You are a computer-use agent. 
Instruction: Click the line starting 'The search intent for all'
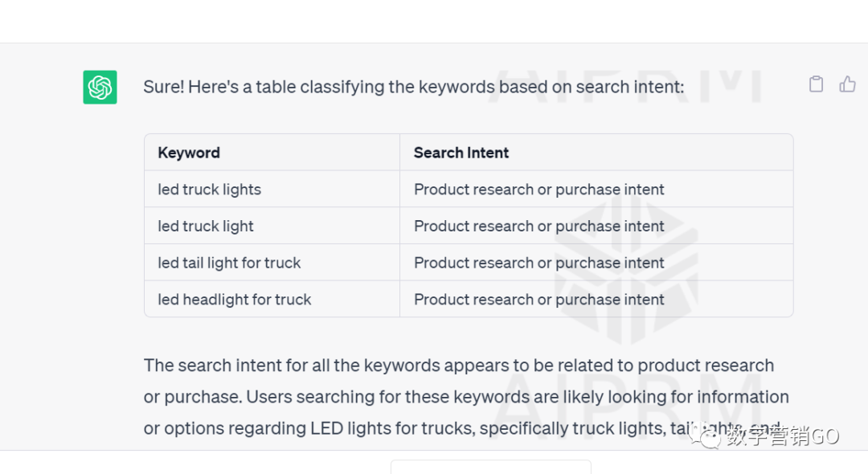point(458,365)
